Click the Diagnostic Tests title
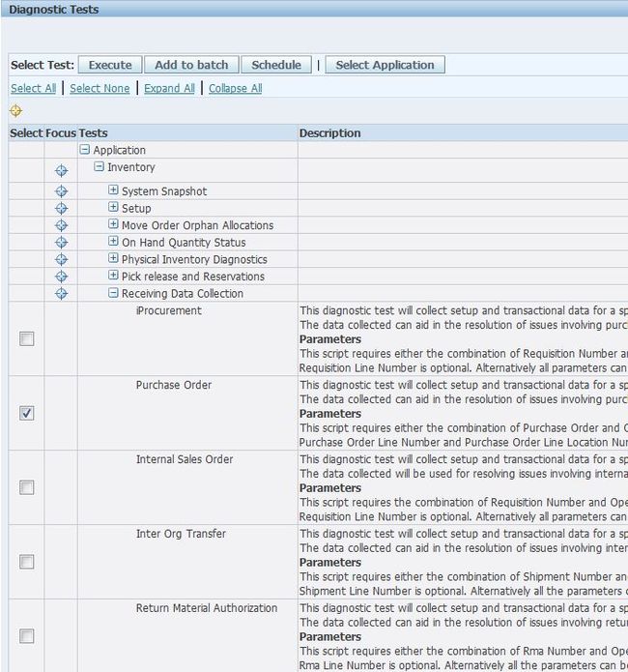Viewport: 628px width, 672px height. pyautogui.click(x=54, y=10)
